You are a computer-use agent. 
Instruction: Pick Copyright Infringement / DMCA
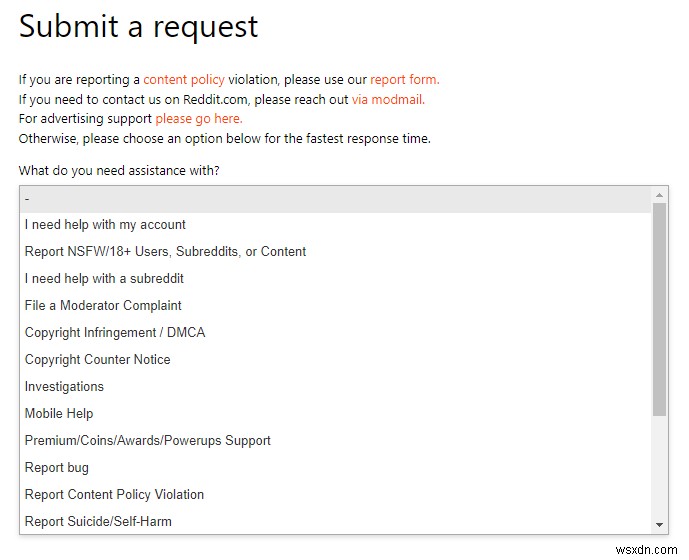(x=115, y=333)
